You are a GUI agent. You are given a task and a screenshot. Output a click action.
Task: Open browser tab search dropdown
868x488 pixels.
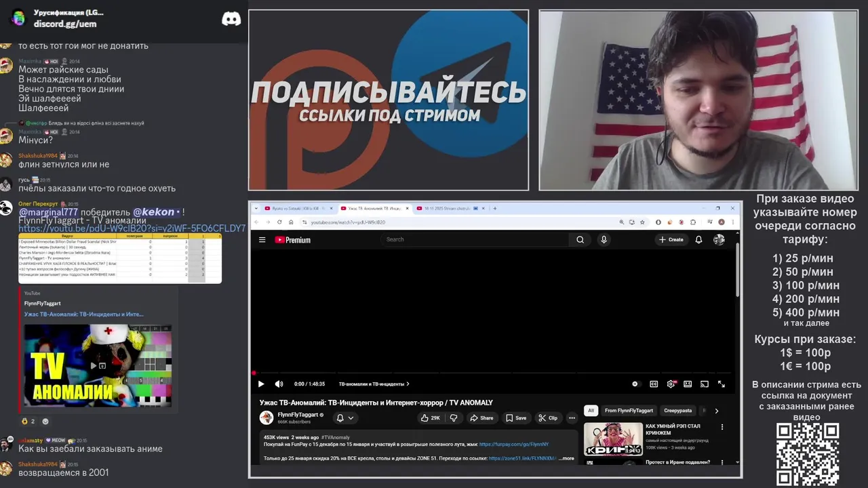(x=256, y=208)
